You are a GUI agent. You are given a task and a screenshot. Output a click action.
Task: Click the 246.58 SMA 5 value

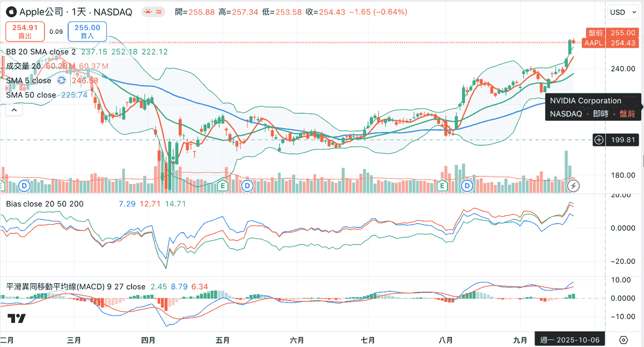coord(85,80)
